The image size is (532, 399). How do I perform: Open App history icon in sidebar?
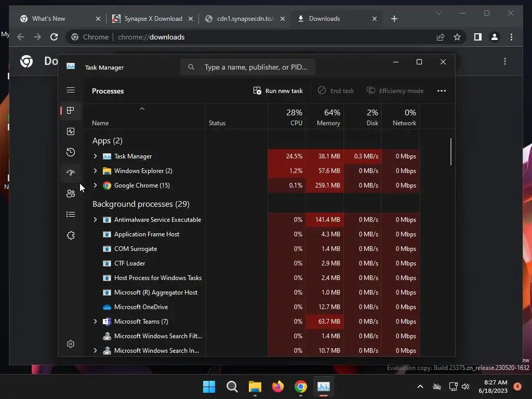(71, 152)
